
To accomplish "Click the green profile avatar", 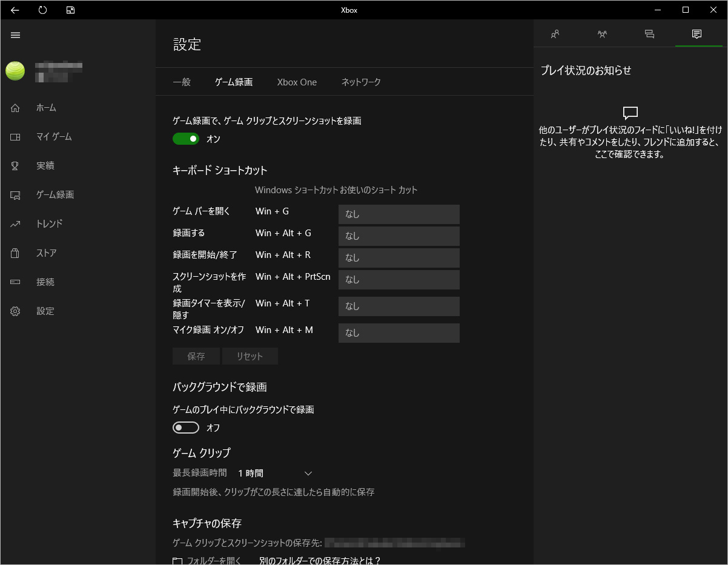I will [15, 71].
